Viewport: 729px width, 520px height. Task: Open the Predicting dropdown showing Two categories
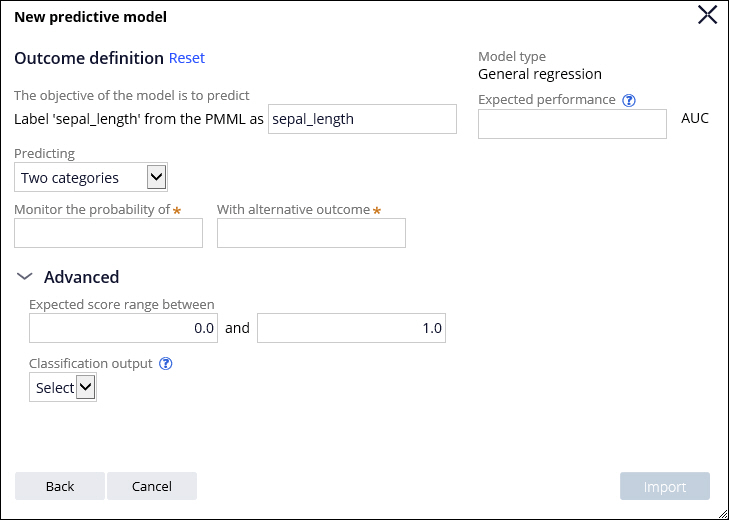coord(91,177)
